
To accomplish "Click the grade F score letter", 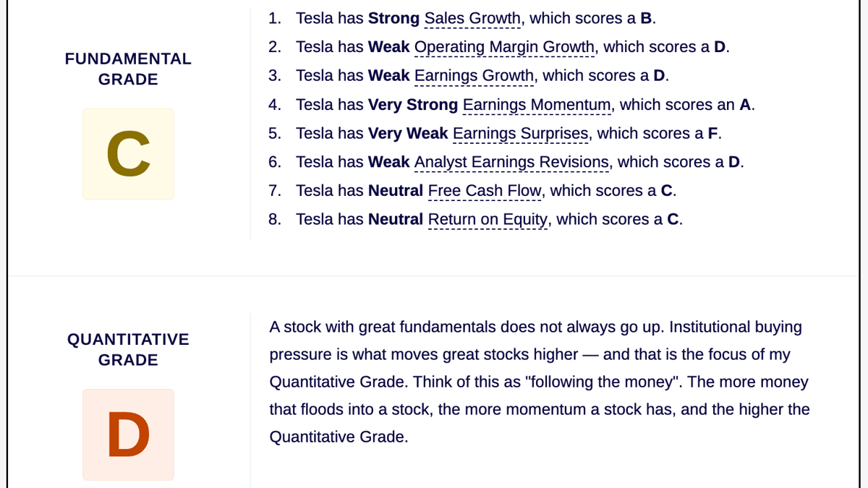I will 712,134.
